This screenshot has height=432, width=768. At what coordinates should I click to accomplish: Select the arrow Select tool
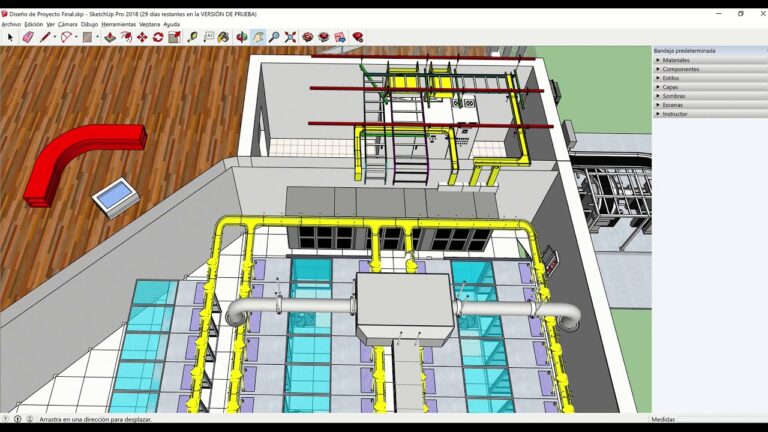click(10, 37)
